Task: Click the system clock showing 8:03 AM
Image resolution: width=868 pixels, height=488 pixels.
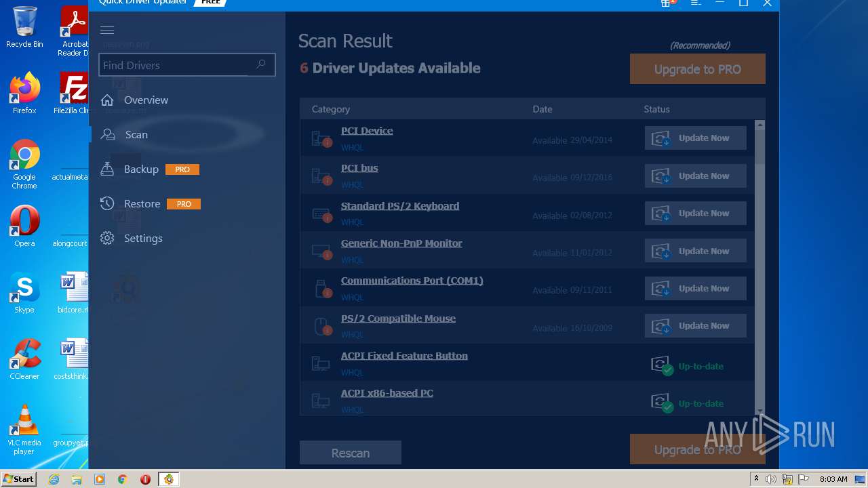Action: click(x=833, y=479)
